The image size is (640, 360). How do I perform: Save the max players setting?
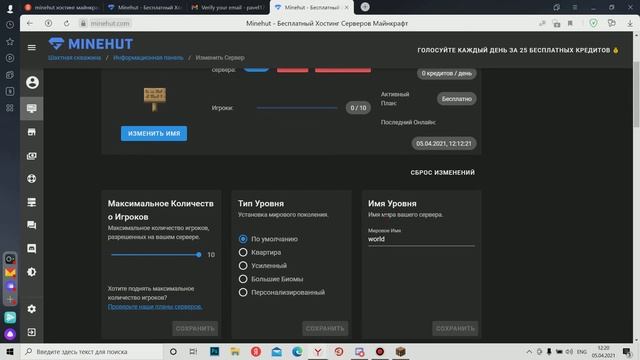click(x=195, y=328)
